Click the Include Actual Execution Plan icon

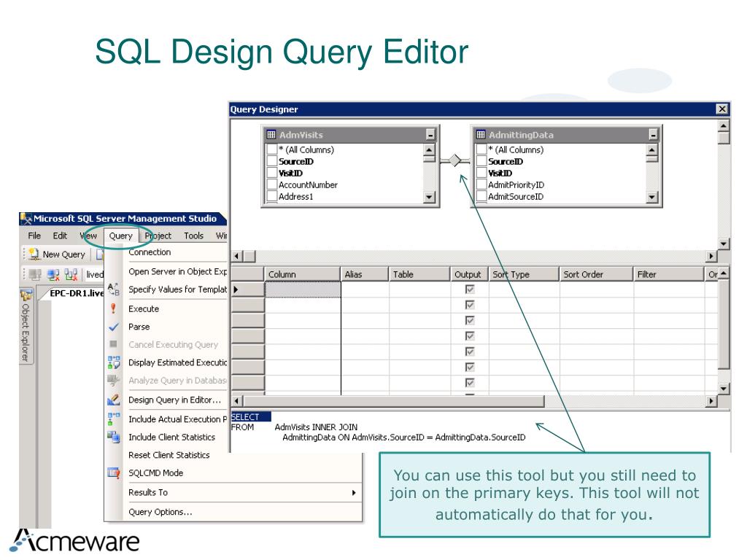pyautogui.click(x=114, y=419)
